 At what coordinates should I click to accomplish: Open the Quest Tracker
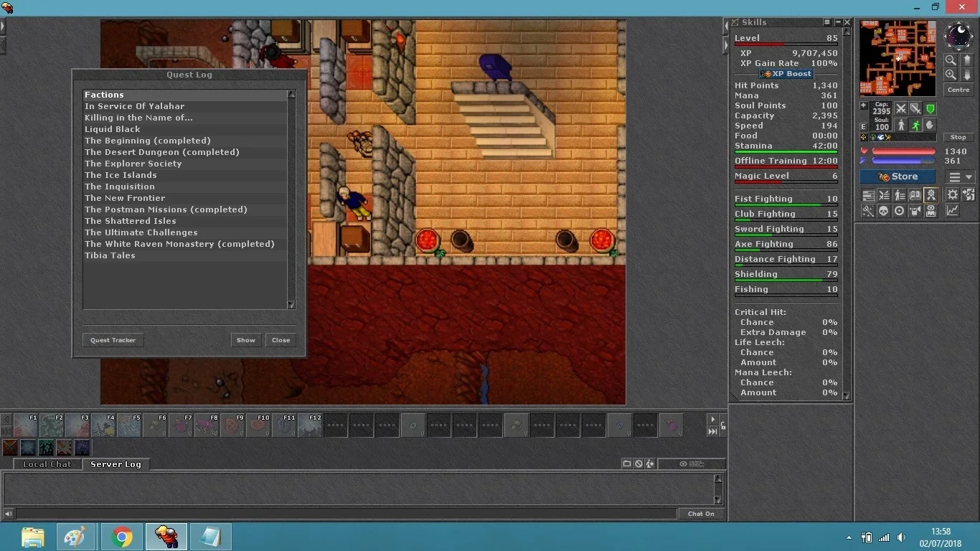[113, 340]
